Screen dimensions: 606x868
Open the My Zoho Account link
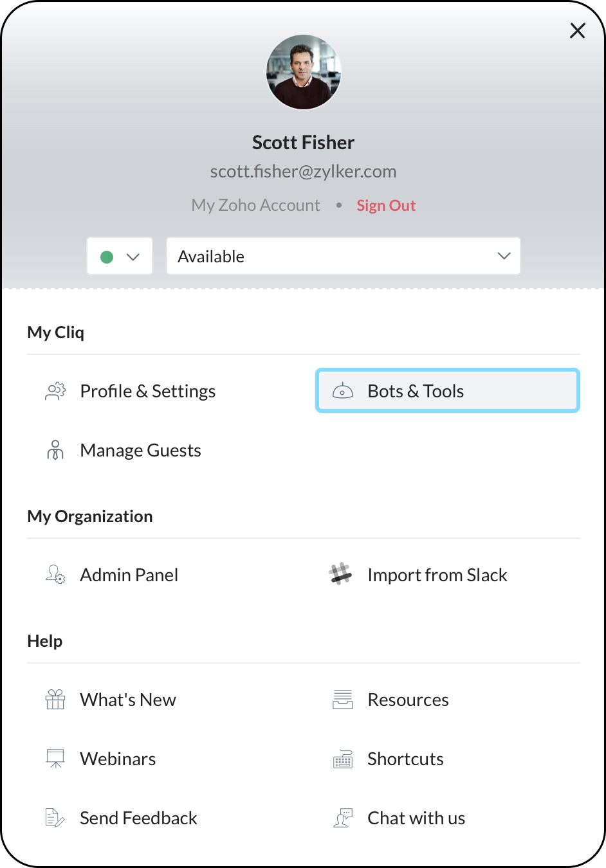coord(255,206)
